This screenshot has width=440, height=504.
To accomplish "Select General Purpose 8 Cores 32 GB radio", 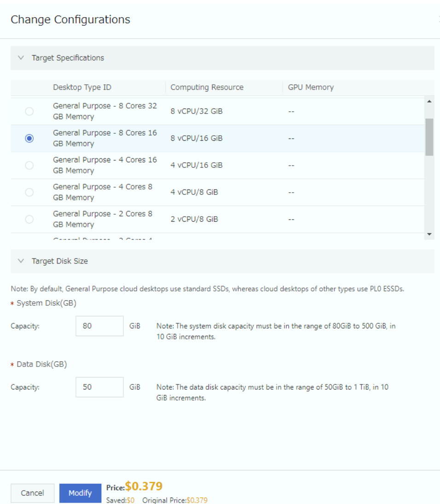I will pyautogui.click(x=29, y=111).
